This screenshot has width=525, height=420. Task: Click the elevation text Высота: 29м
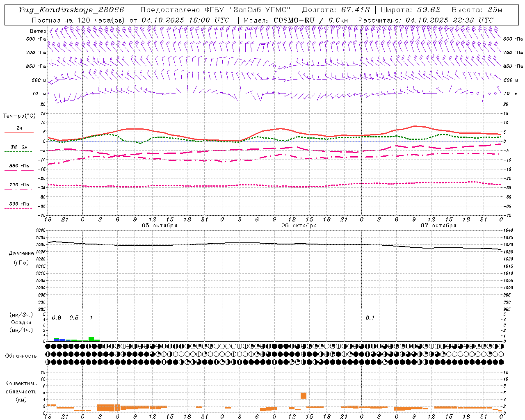[477, 10]
